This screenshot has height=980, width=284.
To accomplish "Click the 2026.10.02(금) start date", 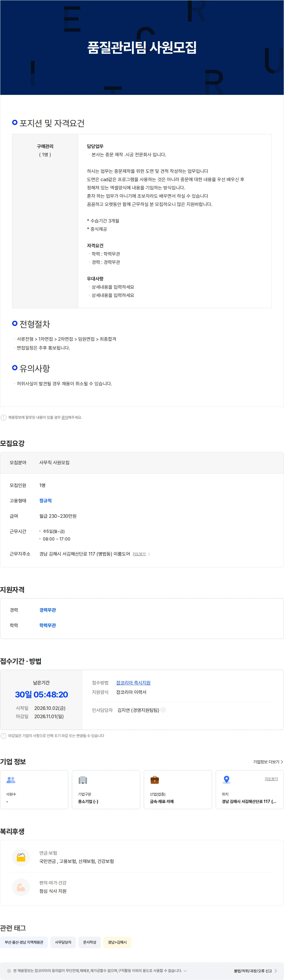I will coord(50,708).
